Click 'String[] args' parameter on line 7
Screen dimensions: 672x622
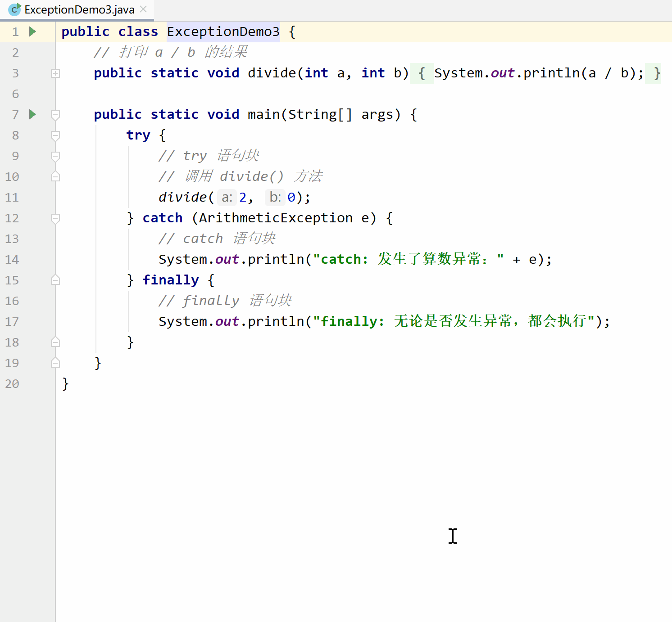click(341, 114)
